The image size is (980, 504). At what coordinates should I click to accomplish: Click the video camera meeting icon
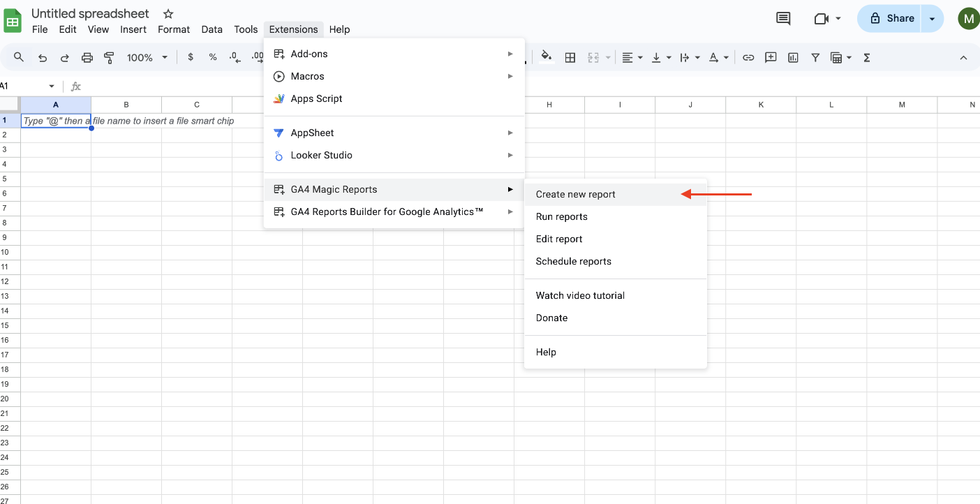tap(821, 19)
